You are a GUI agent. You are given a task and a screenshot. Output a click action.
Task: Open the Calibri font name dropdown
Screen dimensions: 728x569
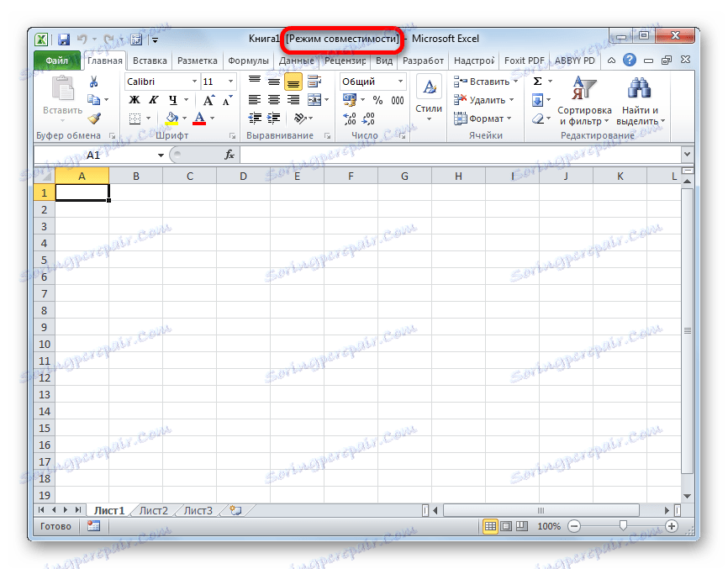click(194, 82)
